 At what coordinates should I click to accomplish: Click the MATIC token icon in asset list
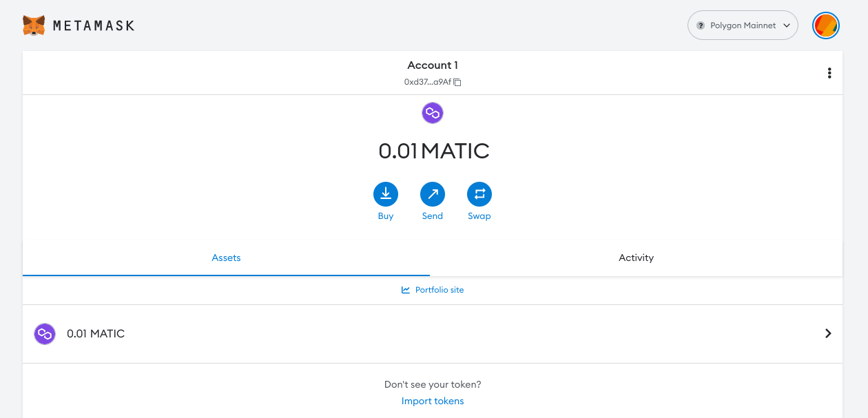45,334
